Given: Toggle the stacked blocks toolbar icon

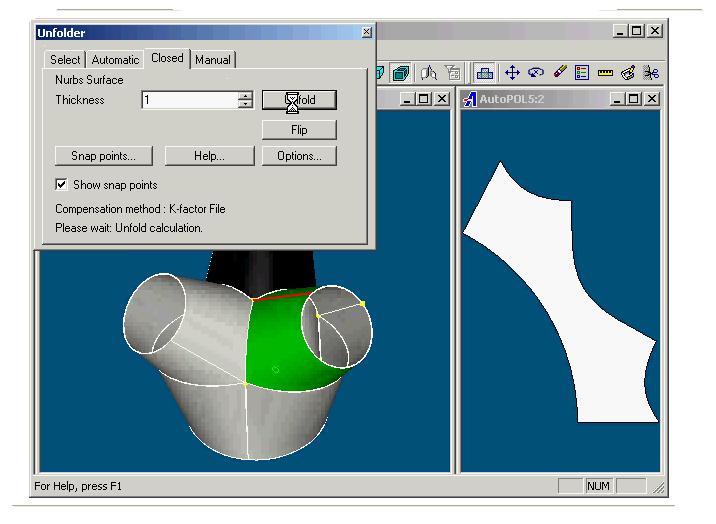Looking at the screenshot, I should [x=484, y=73].
